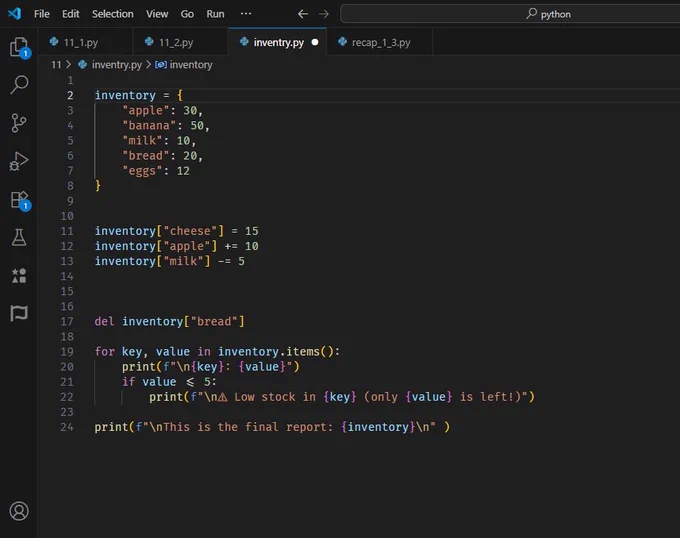The image size is (680, 538).
Task: Go back with the left arrow
Action: coord(303,14)
